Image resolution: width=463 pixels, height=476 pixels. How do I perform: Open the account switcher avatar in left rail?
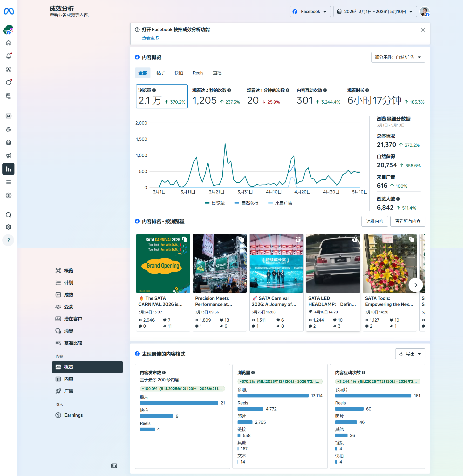click(x=8, y=30)
